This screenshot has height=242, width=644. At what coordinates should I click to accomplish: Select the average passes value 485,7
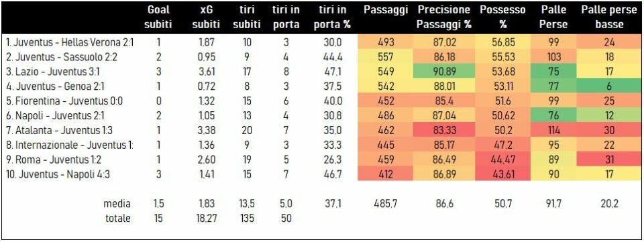coord(386,204)
